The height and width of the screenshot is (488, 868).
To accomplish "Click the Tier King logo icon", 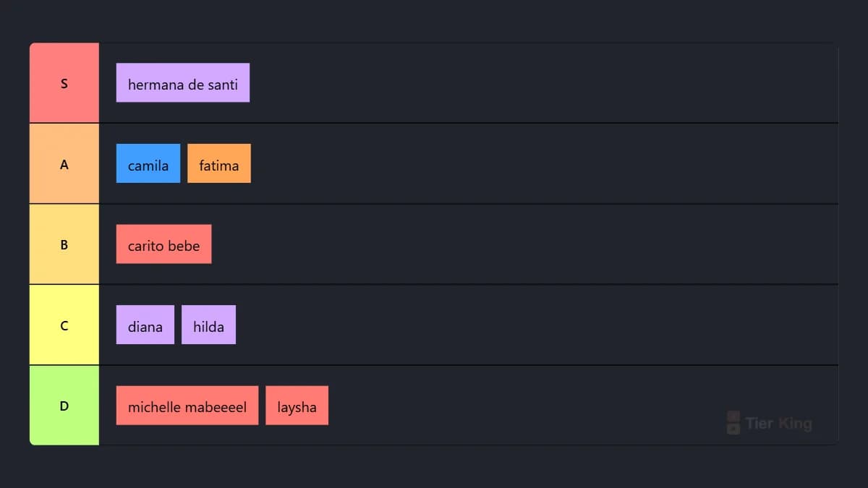I will click(x=733, y=423).
